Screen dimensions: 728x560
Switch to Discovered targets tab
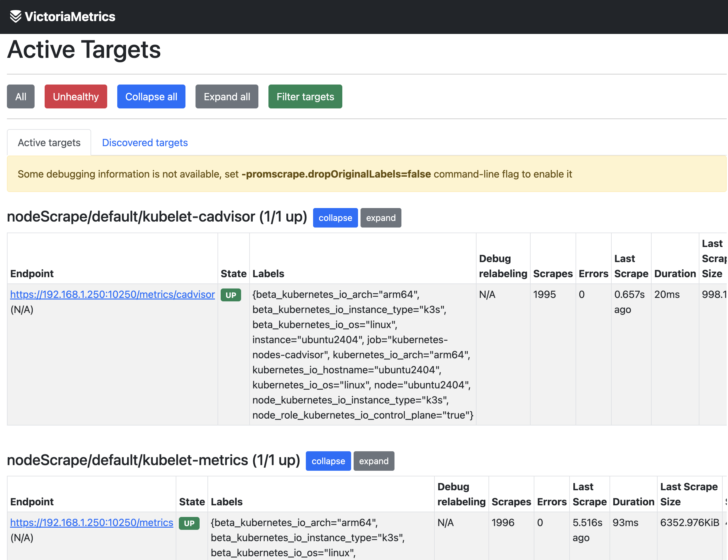click(x=145, y=143)
